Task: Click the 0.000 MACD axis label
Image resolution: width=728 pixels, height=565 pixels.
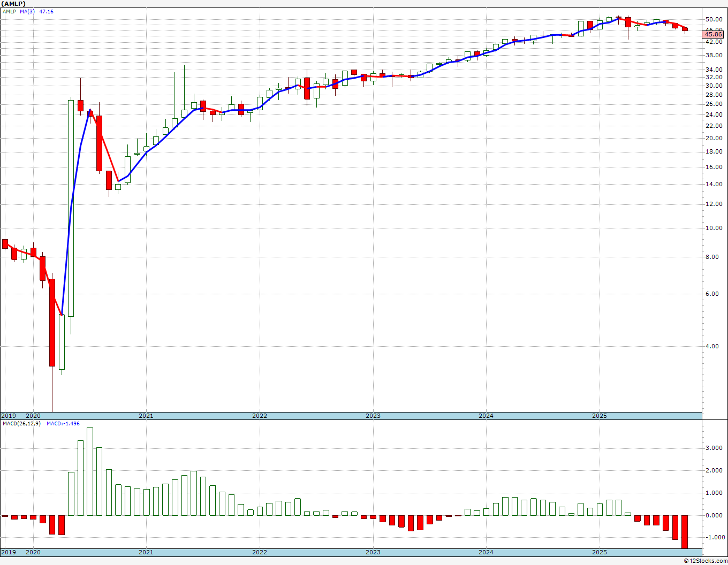Action: point(715,516)
